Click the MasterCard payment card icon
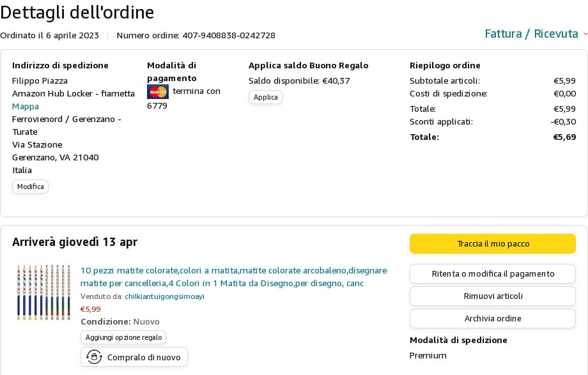Image resolution: width=588 pixels, height=375 pixels. pos(157,91)
